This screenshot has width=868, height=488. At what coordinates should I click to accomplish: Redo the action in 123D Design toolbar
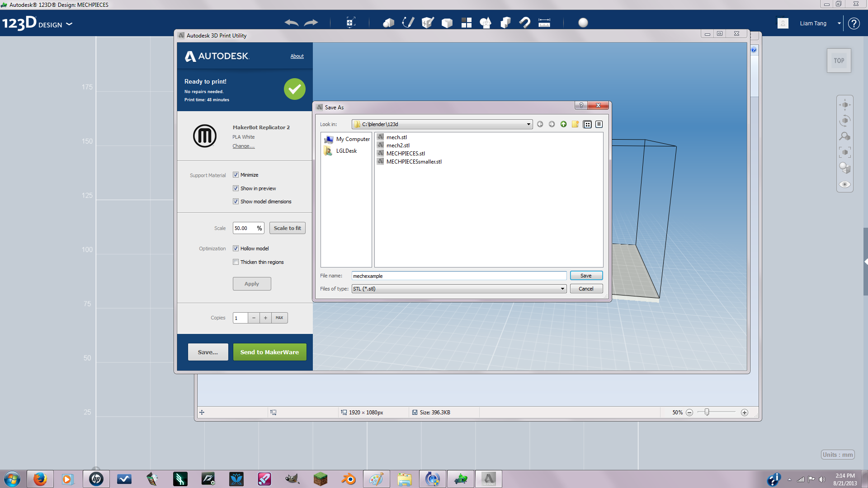pyautogui.click(x=311, y=23)
